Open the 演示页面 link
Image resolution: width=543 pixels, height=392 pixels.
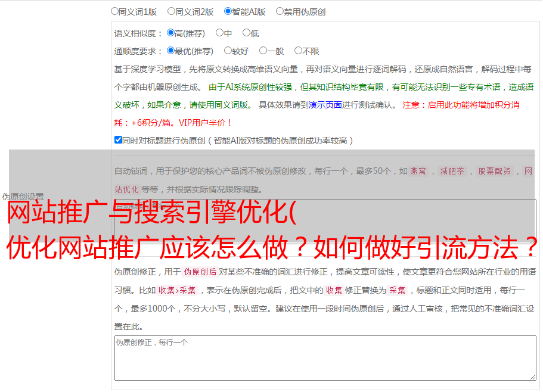(325, 105)
